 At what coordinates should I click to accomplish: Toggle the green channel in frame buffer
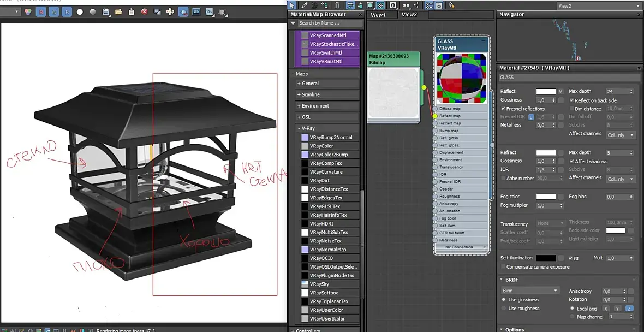tap(54, 12)
